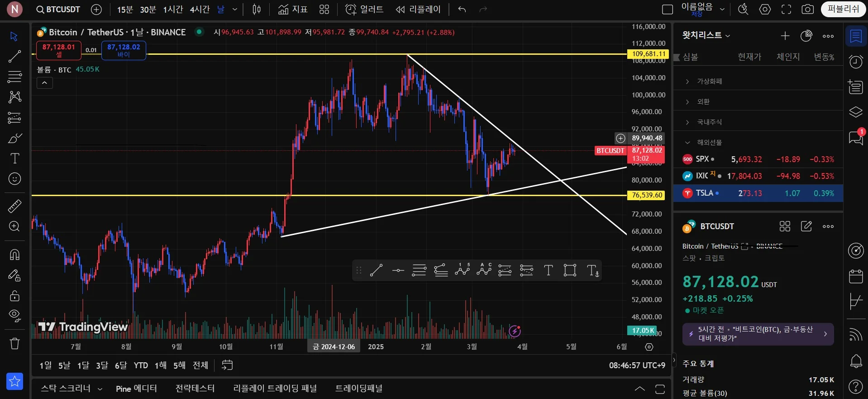Undo the last chart action
Image resolution: width=868 pixels, height=399 pixels.
(x=462, y=10)
